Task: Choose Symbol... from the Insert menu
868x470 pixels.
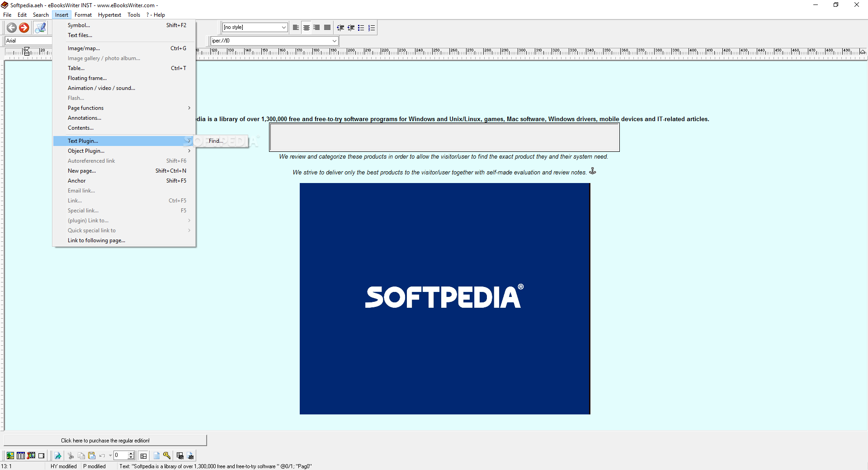Action: point(124,25)
